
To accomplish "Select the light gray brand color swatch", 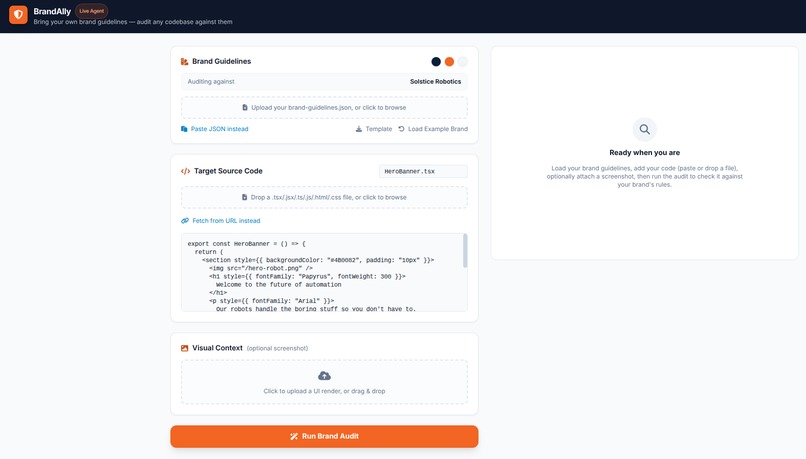I will (463, 62).
